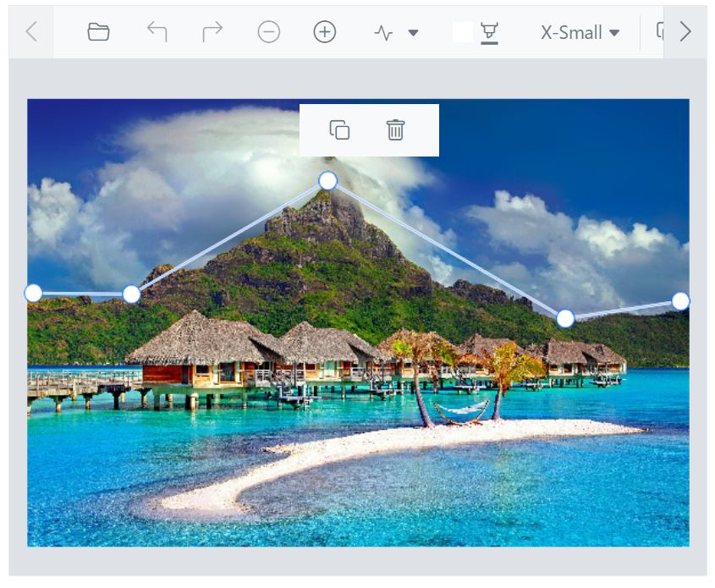The width and height of the screenshot is (715, 588).
Task: Zoom in using the plus icon
Action: 326,31
